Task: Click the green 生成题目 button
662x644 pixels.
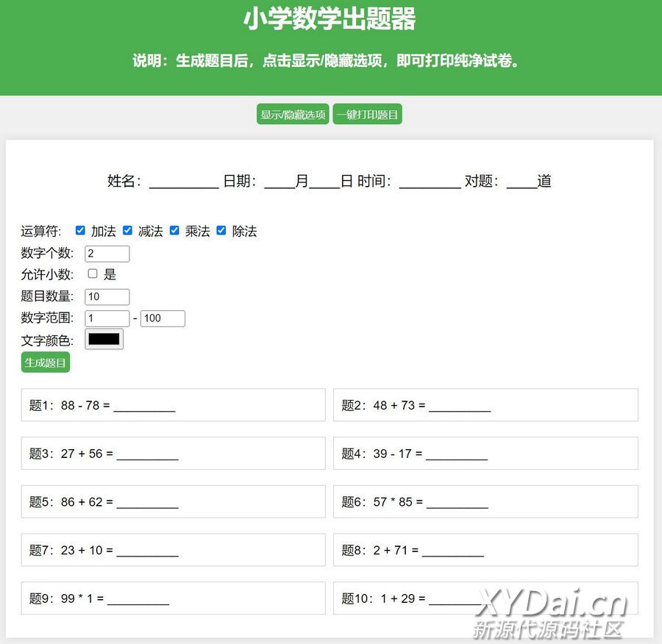Action: [x=46, y=362]
